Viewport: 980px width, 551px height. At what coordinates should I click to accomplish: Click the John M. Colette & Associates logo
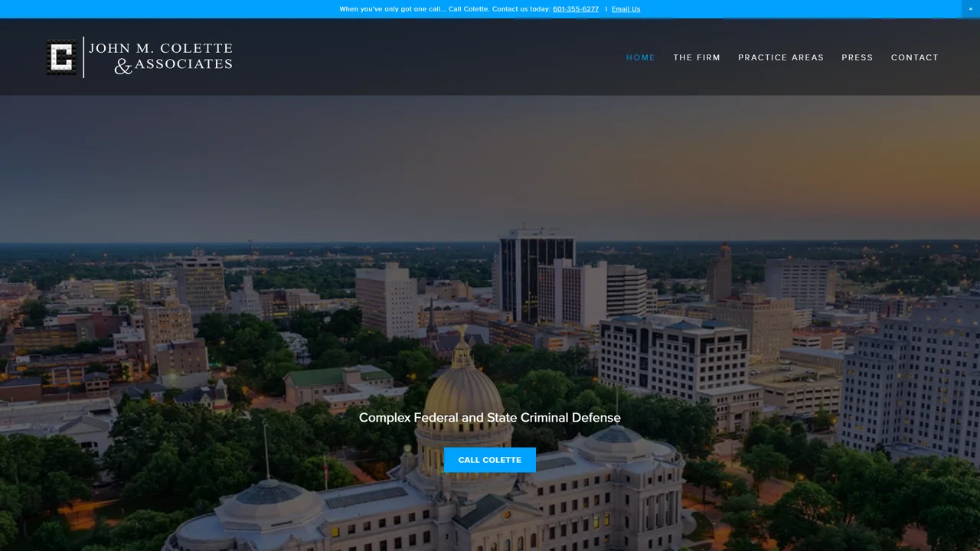(x=139, y=57)
